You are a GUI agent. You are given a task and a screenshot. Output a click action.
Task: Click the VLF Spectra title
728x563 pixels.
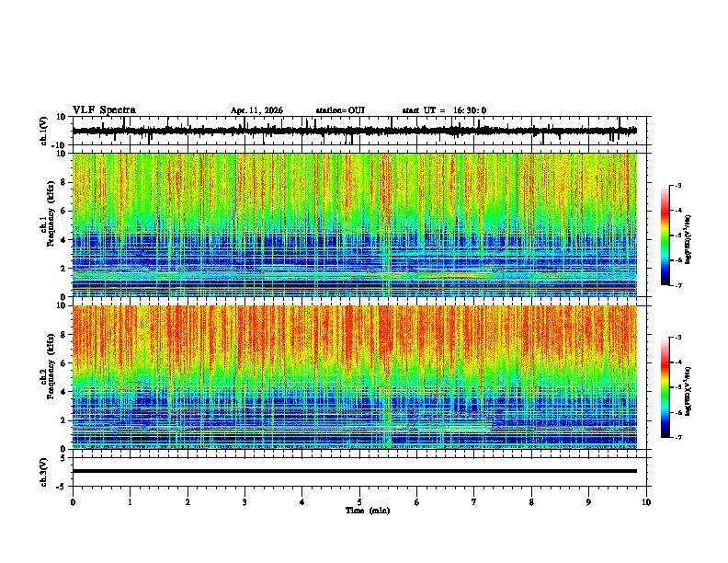(x=104, y=110)
